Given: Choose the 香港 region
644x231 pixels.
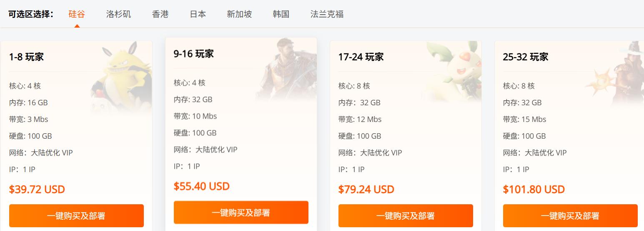Looking at the screenshot, I should [x=160, y=14].
